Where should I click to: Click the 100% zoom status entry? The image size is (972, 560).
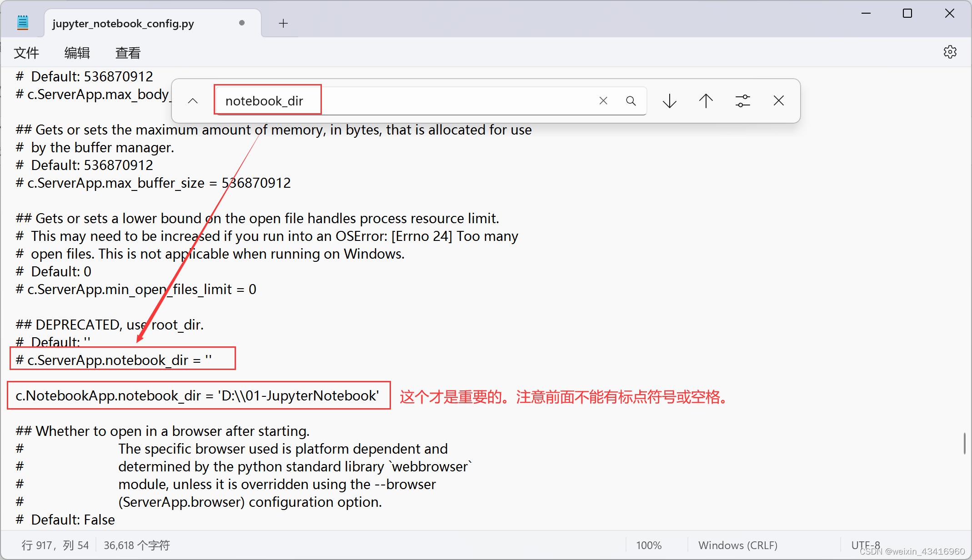(x=649, y=545)
